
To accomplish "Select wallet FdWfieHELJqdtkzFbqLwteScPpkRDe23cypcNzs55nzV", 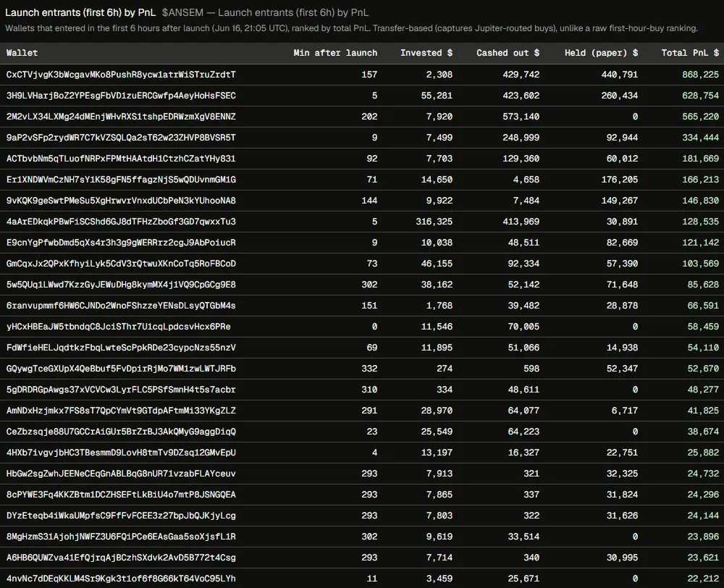I will pyautogui.click(x=121, y=348).
